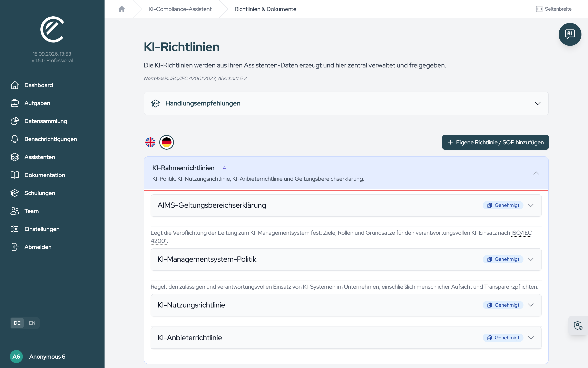Image resolution: width=588 pixels, height=368 pixels.
Task: Select the German flag language icon
Action: (x=166, y=142)
